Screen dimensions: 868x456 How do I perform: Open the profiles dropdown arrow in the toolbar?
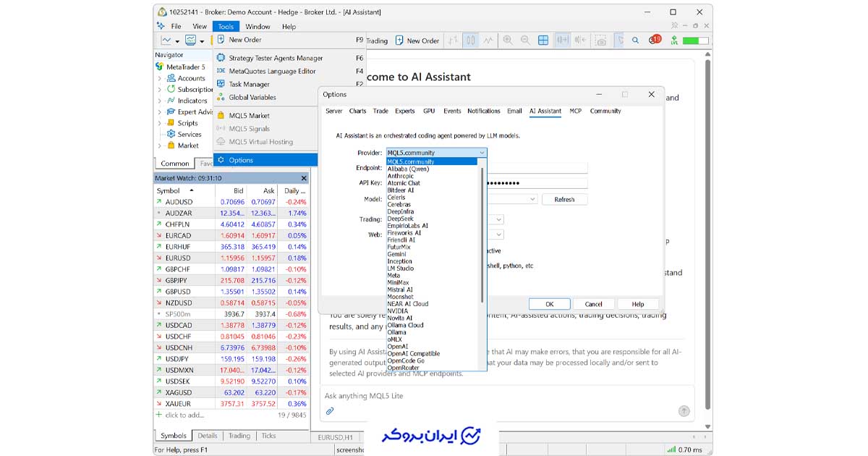[202, 41]
